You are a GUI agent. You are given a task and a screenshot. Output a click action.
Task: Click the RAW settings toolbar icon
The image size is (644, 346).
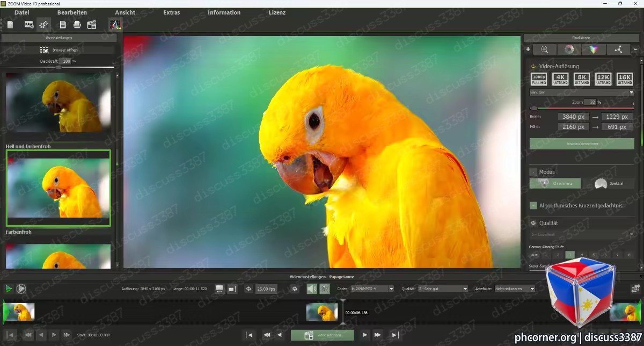pos(28,24)
